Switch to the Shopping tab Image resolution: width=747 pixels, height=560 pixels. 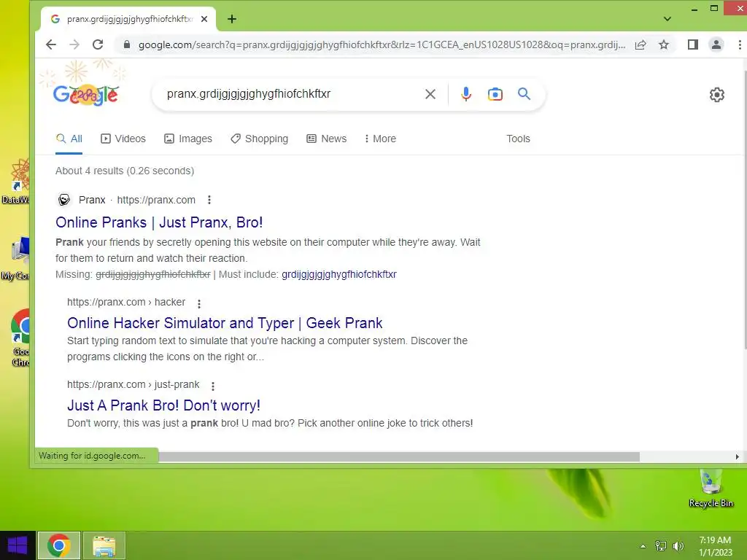[x=260, y=139]
